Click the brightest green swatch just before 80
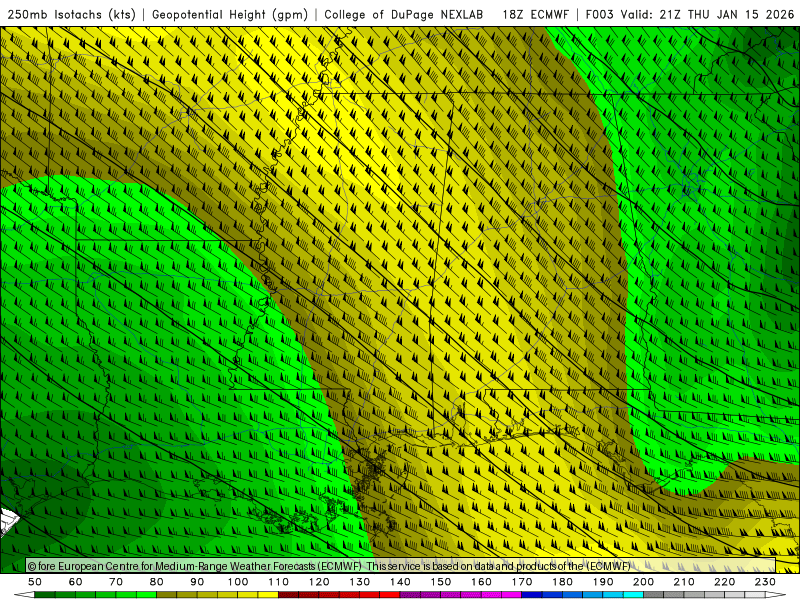 tap(146, 595)
